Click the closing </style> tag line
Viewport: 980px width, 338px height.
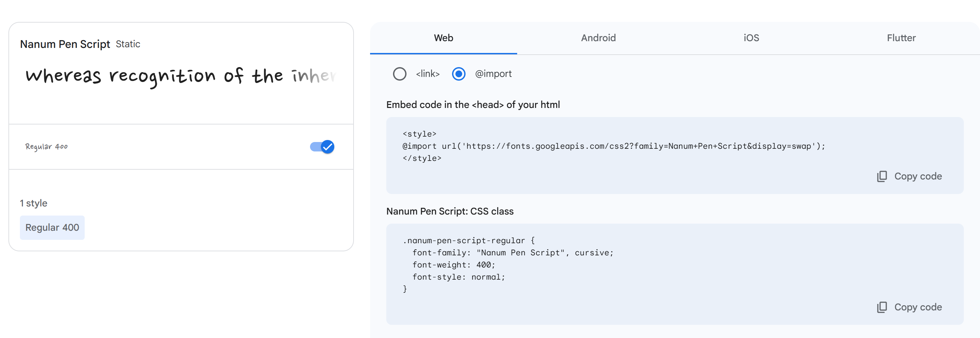click(x=422, y=159)
